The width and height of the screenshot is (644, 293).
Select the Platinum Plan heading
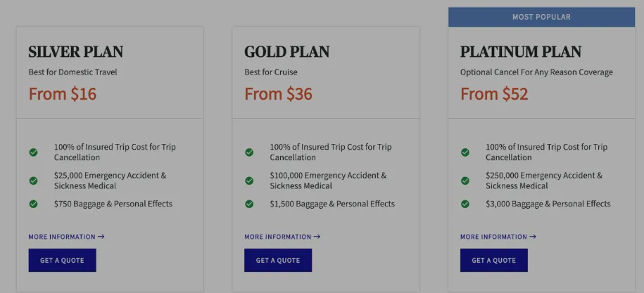click(x=521, y=52)
